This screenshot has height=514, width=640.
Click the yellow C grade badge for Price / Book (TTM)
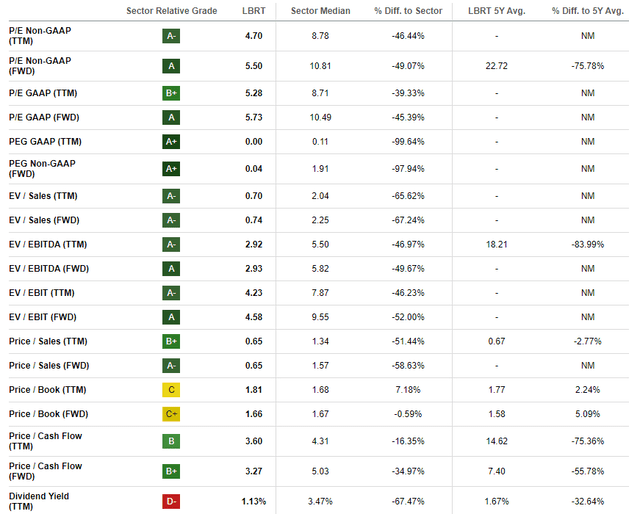pos(171,390)
